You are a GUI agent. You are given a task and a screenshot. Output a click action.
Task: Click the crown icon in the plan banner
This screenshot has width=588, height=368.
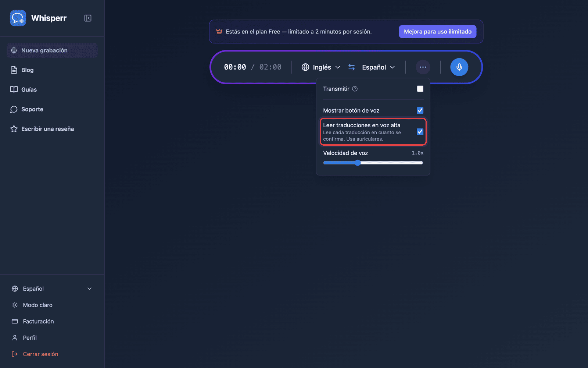pyautogui.click(x=219, y=32)
